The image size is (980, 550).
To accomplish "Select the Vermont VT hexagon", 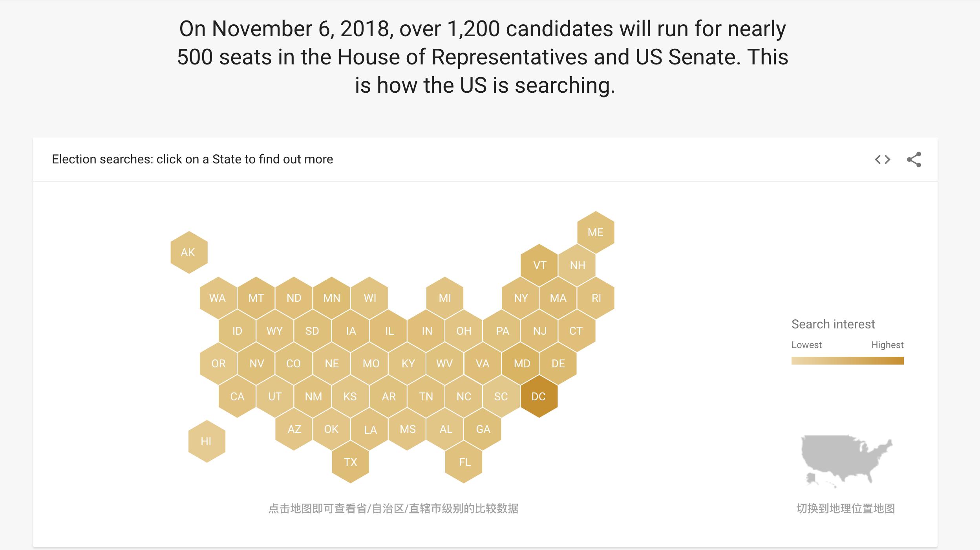I will [x=539, y=265].
